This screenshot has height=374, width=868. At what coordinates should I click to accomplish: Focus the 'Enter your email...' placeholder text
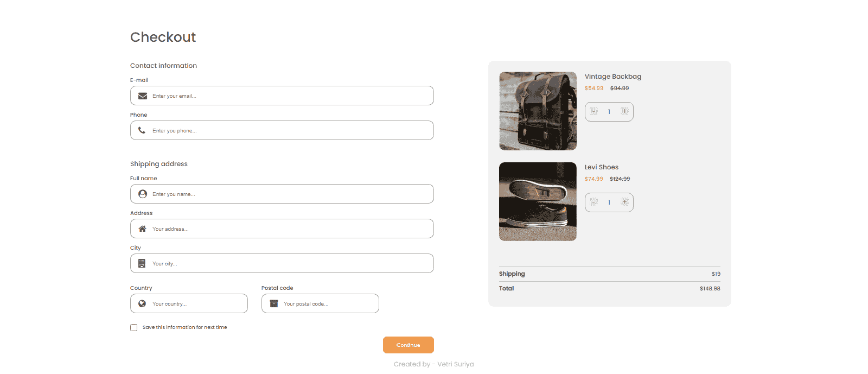174,96
